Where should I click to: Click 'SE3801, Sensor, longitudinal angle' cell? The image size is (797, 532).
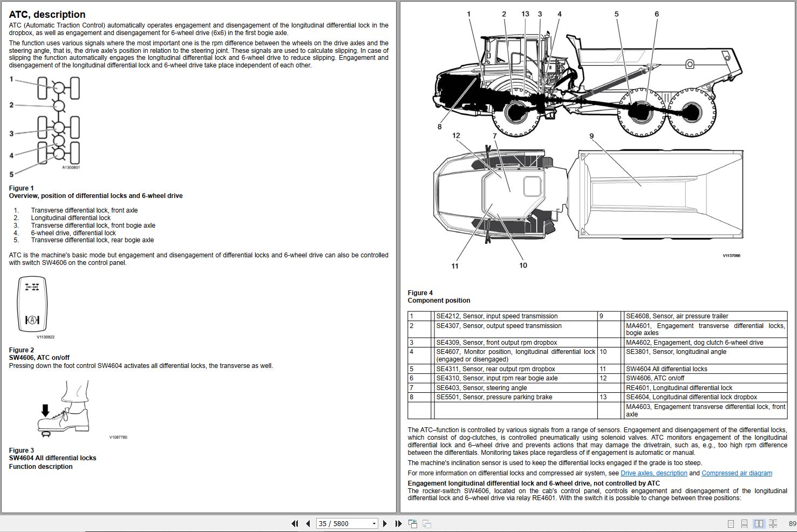click(705, 356)
